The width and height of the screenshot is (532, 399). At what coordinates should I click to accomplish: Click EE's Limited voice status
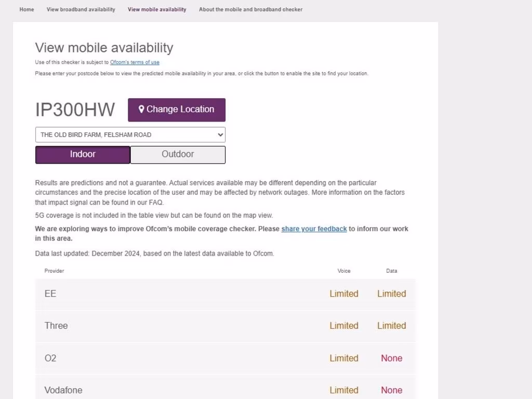(344, 294)
